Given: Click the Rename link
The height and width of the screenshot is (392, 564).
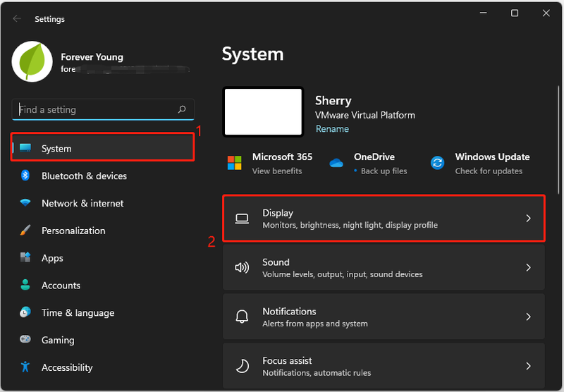Looking at the screenshot, I should [x=332, y=129].
